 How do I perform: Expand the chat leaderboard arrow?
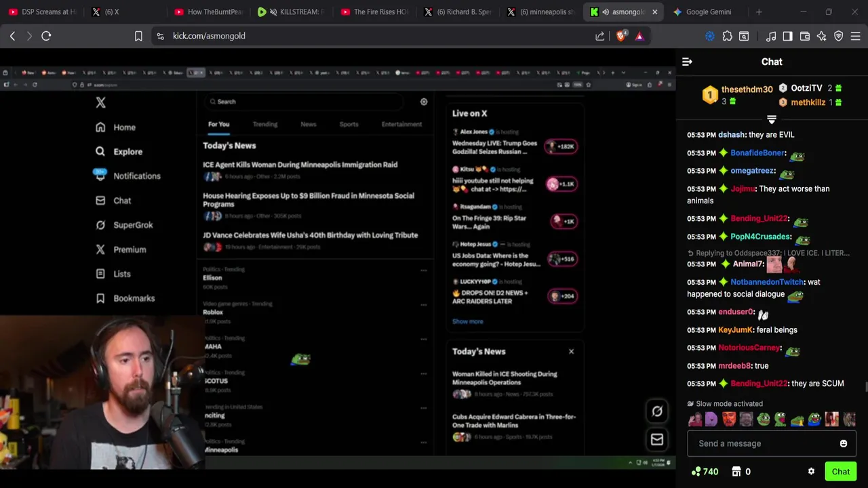(x=771, y=119)
